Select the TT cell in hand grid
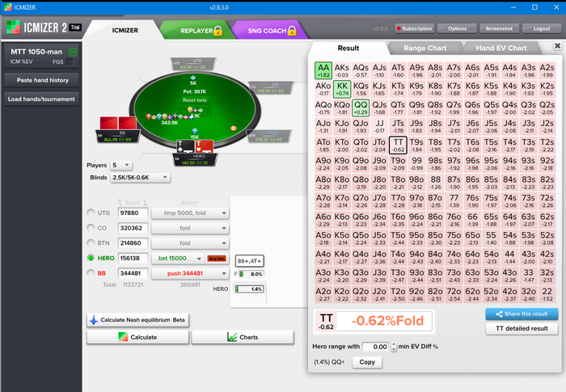566x392 pixels. (398, 145)
